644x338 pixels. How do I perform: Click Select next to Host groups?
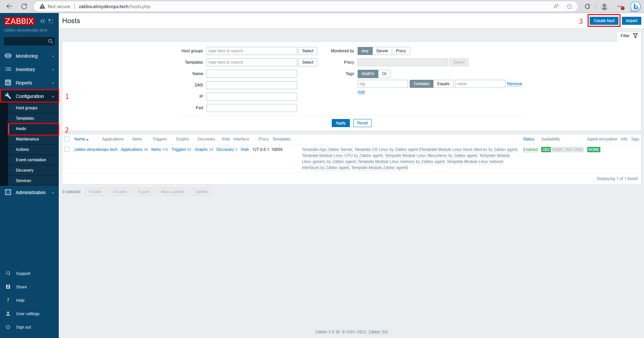[x=308, y=51]
